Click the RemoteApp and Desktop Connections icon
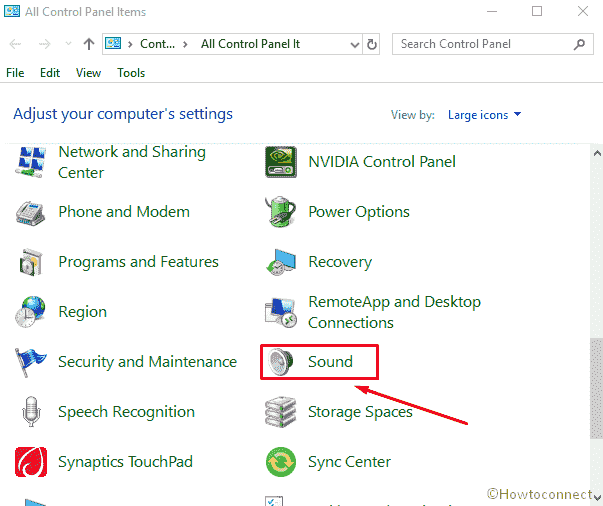This screenshot has width=603, height=506. click(281, 312)
